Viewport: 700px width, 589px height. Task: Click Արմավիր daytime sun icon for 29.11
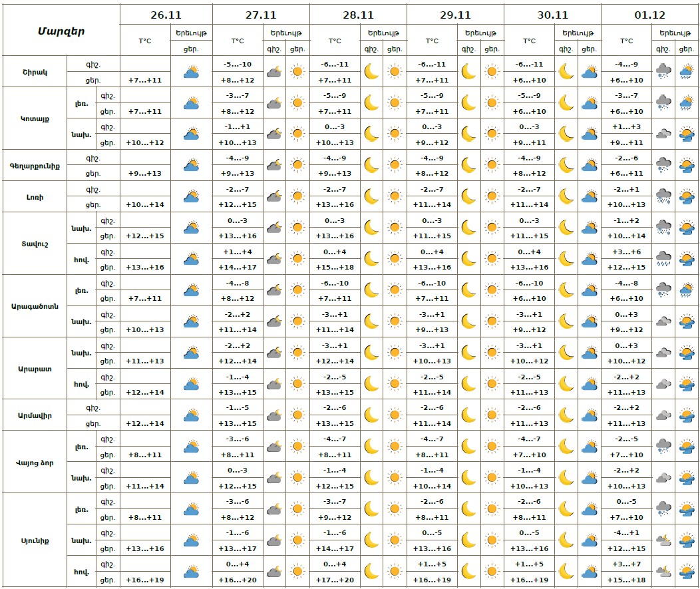[x=492, y=415]
